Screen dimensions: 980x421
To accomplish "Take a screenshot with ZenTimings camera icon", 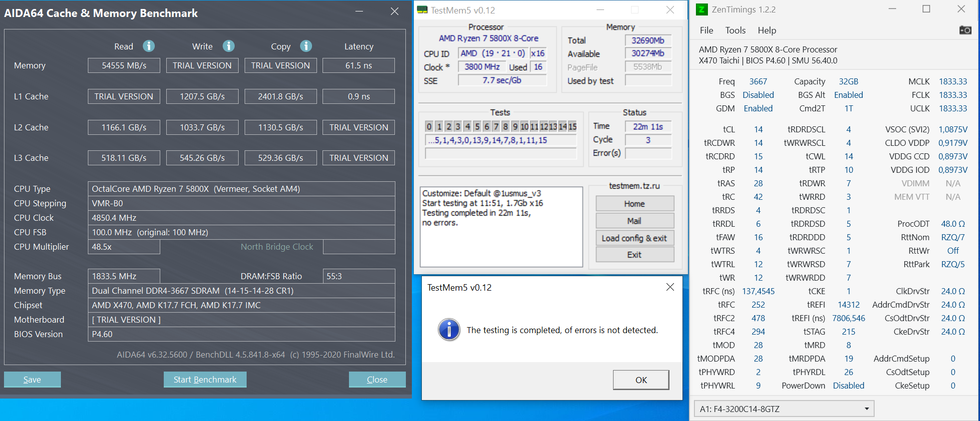I will click(965, 30).
